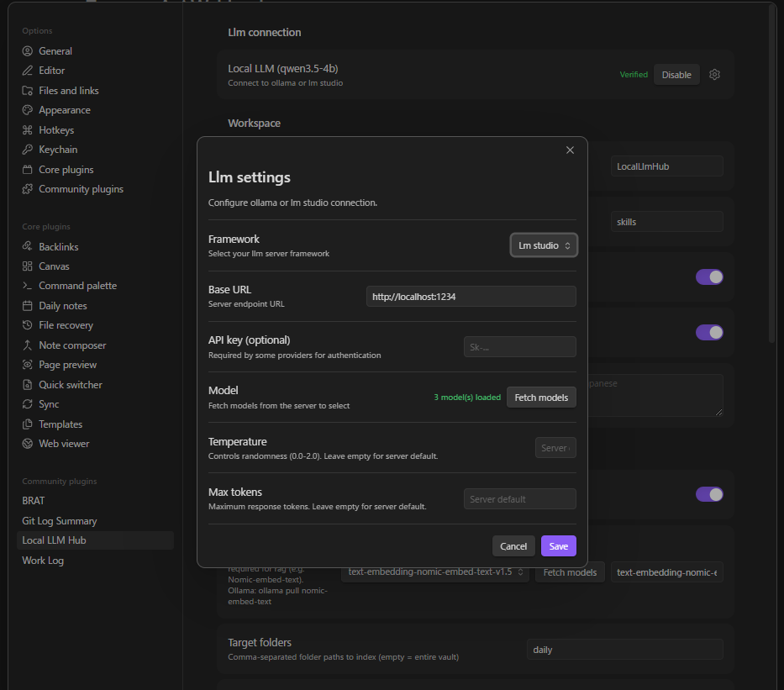Click the Command palette terminal icon

tap(28, 286)
